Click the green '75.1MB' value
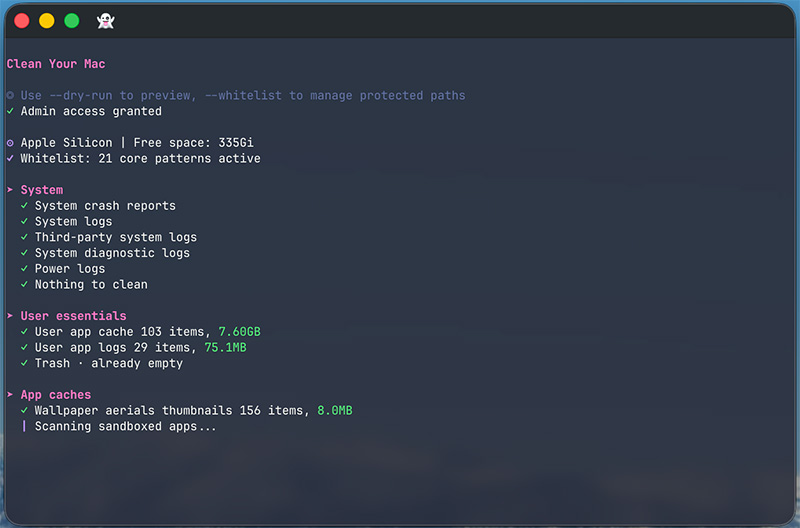The height and width of the screenshot is (528, 800). point(226,347)
